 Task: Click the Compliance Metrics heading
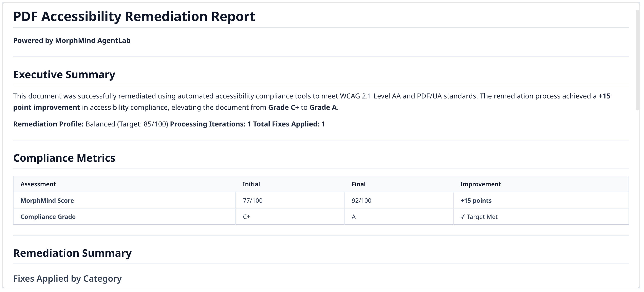pos(64,158)
